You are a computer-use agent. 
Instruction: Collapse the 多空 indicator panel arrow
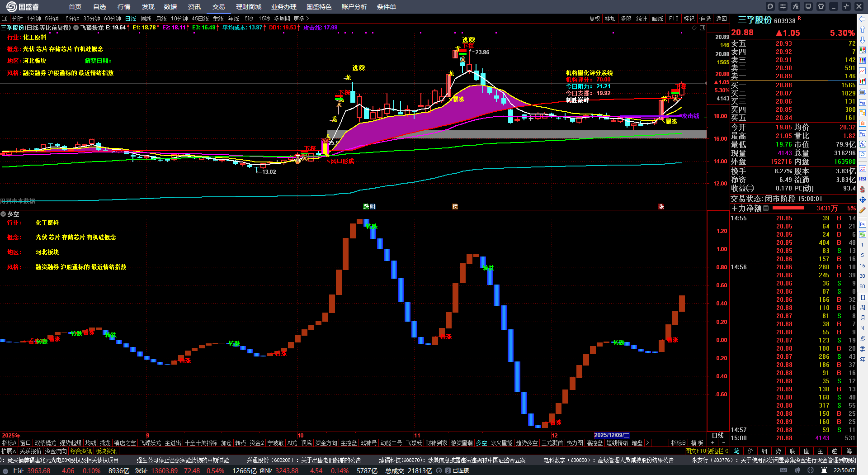pyautogui.click(x=3, y=214)
